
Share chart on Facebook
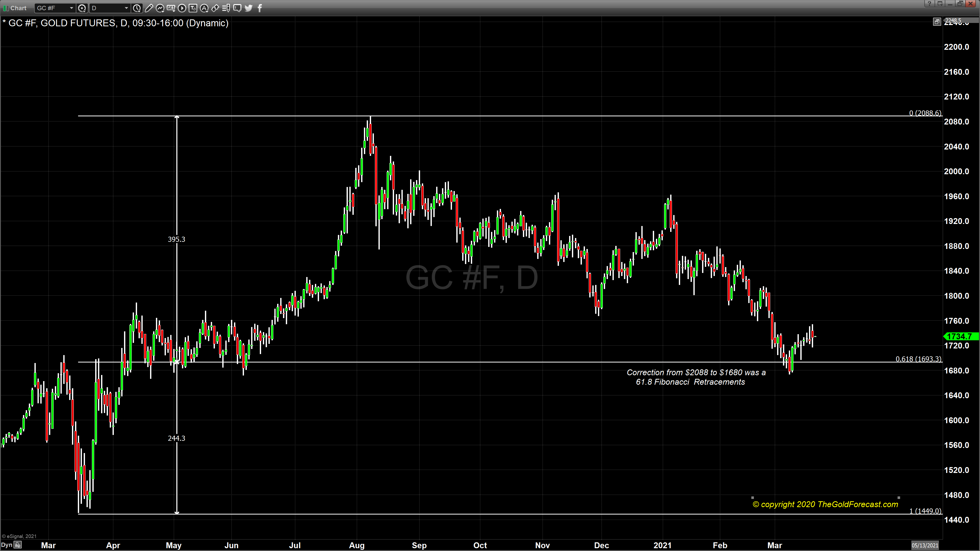pyautogui.click(x=260, y=8)
